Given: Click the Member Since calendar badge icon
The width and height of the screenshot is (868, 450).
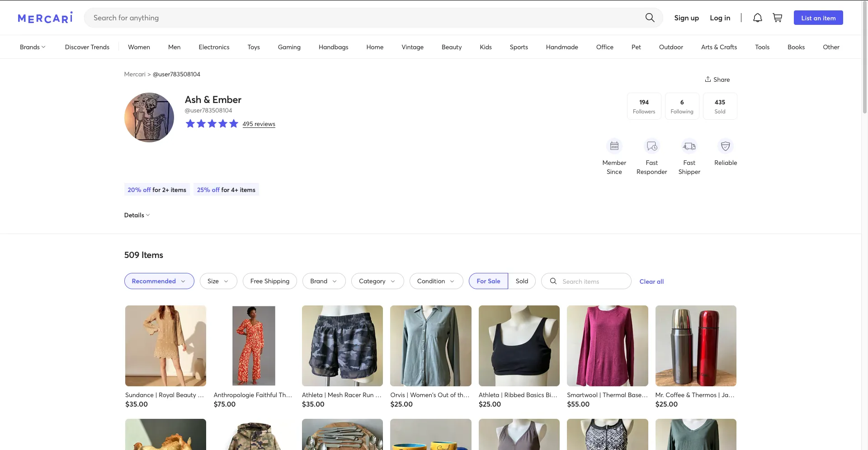Looking at the screenshot, I should point(614,146).
